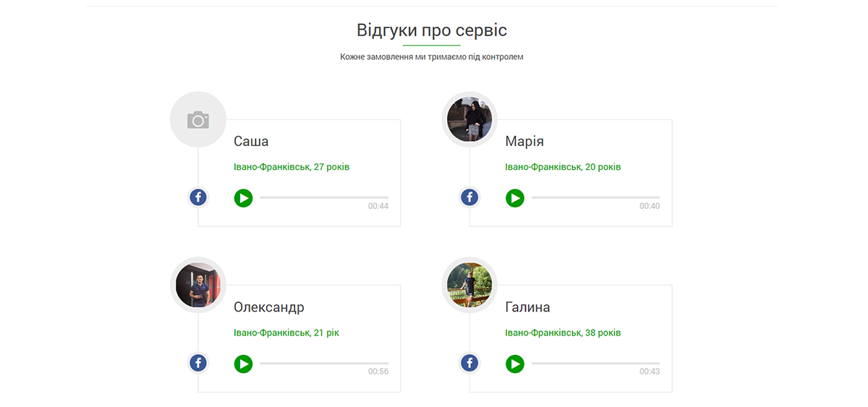Click Саша's camera placeholder avatar
This screenshot has height=407, width=868.
click(198, 120)
